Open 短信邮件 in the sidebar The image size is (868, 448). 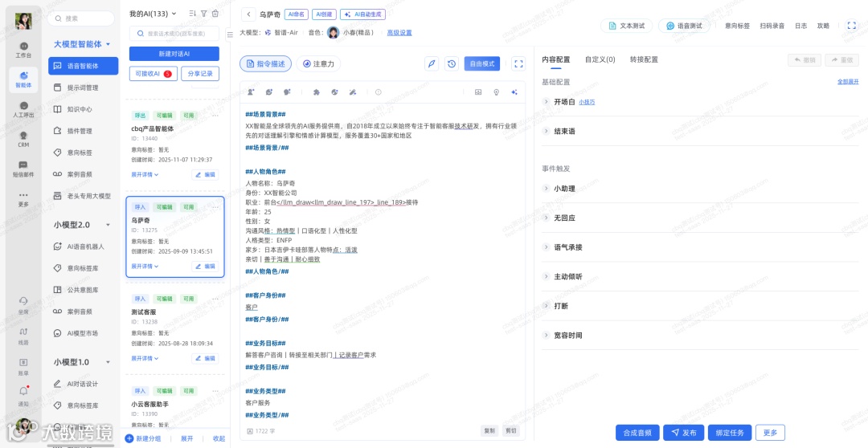pyautogui.click(x=23, y=169)
